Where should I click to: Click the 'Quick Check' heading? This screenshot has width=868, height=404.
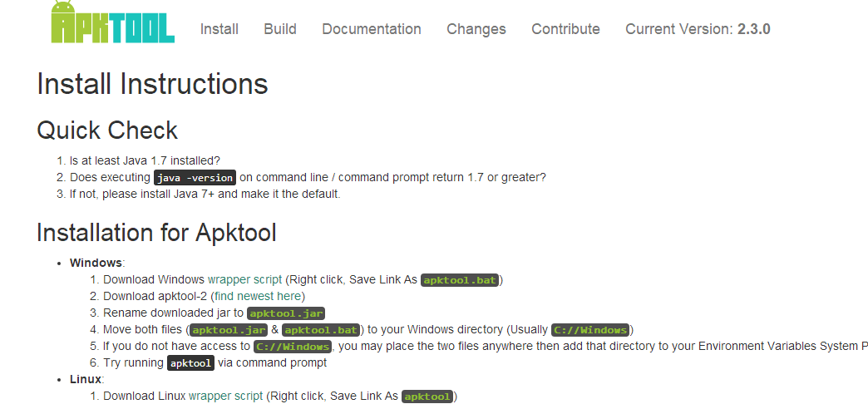coord(107,131)
